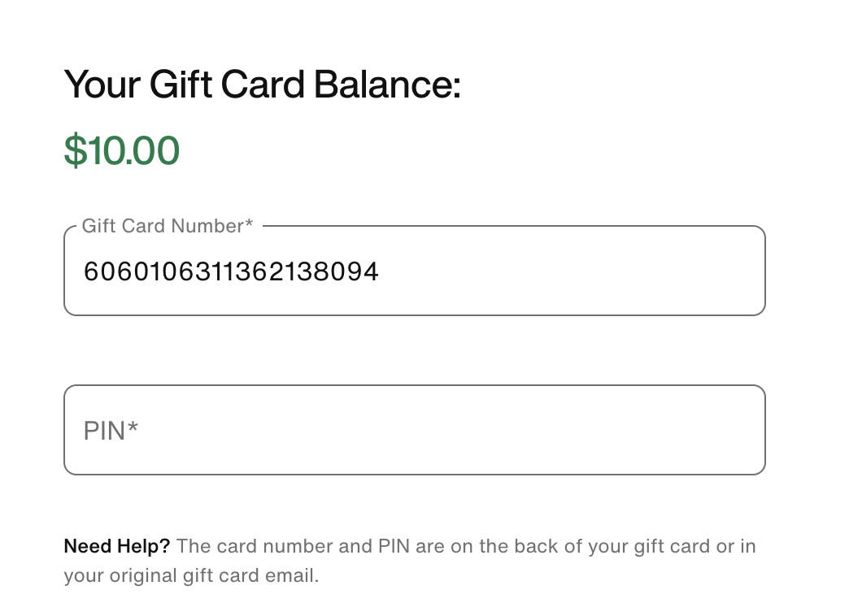Click the dollar sign in the balance
This screenshot has height=616, width=849.
point(75,151)
